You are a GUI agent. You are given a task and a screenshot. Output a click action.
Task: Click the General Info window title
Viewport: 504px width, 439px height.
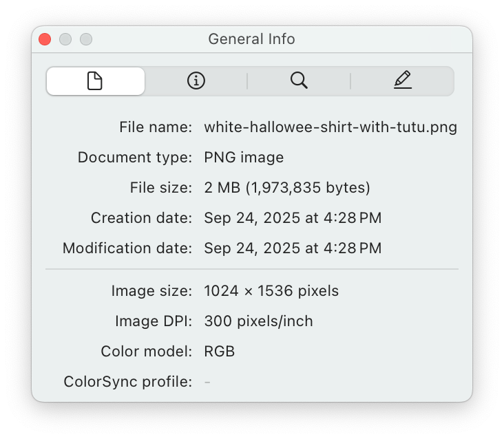(x=251, y=39)
